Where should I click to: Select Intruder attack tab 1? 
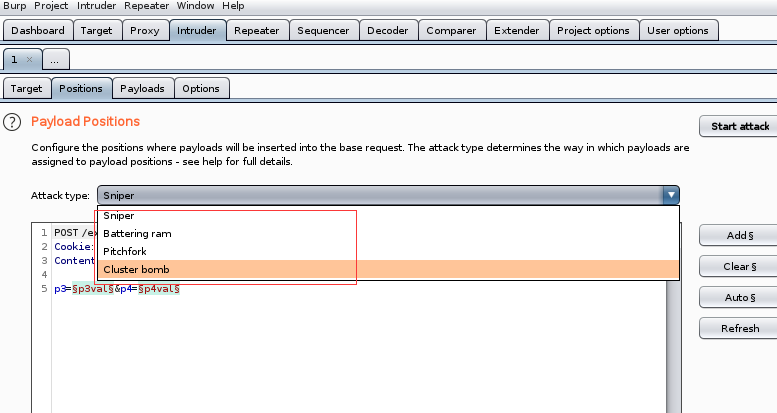[x=15, y=59]
